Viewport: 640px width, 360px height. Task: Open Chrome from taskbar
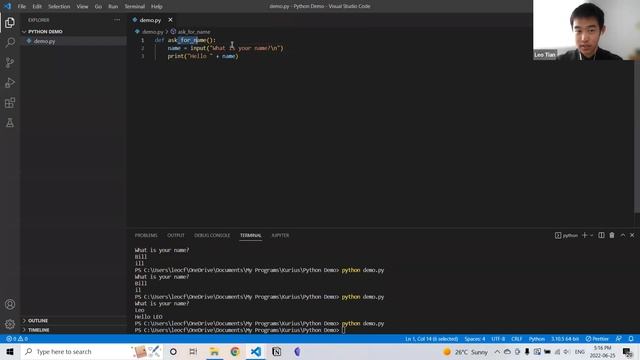(235, 351)
